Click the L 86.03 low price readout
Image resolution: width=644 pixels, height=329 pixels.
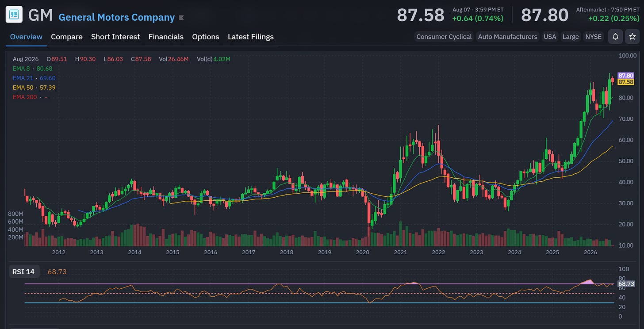(113, 59)
